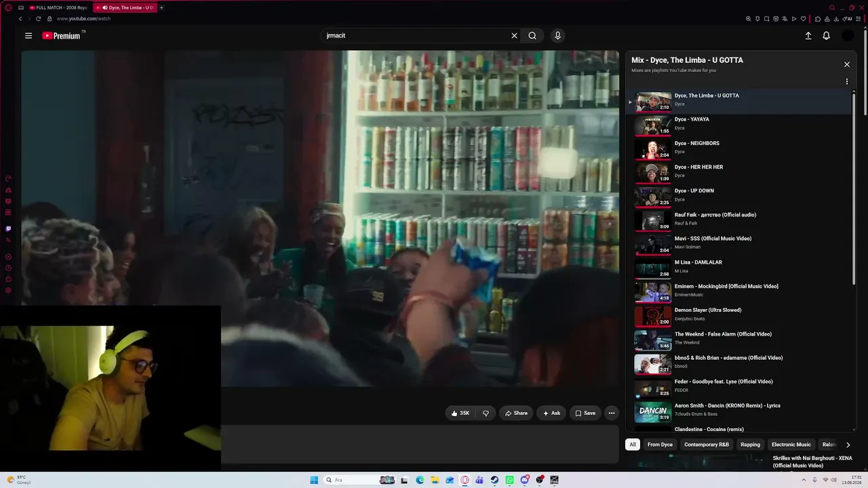Viewport: 868px width, 488px height.
Task: Go to YouTube Premium home logo
Action: pyautogui.click(x=61, y=36)
